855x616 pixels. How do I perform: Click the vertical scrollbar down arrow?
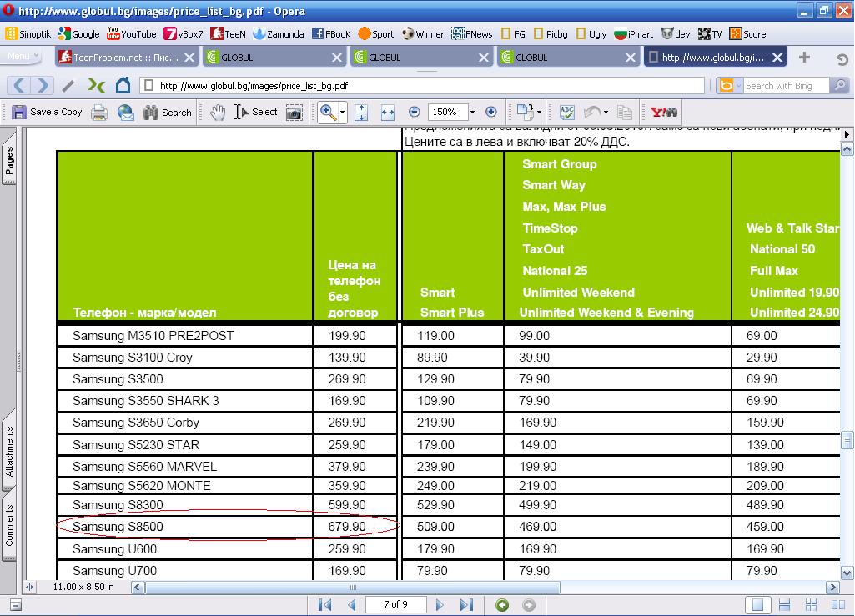click(x=847, y=573)
